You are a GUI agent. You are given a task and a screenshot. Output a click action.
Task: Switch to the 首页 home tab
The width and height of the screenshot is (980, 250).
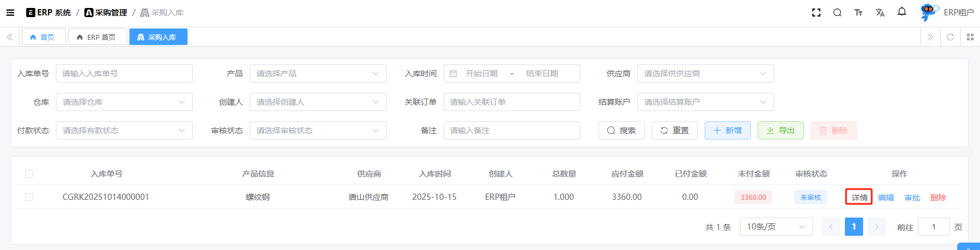(43, 37)
